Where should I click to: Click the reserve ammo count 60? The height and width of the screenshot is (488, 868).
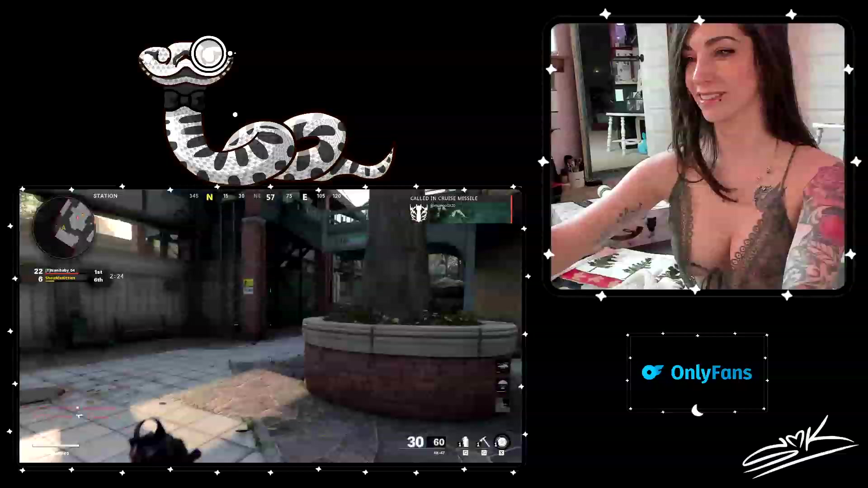click(439, 442)
